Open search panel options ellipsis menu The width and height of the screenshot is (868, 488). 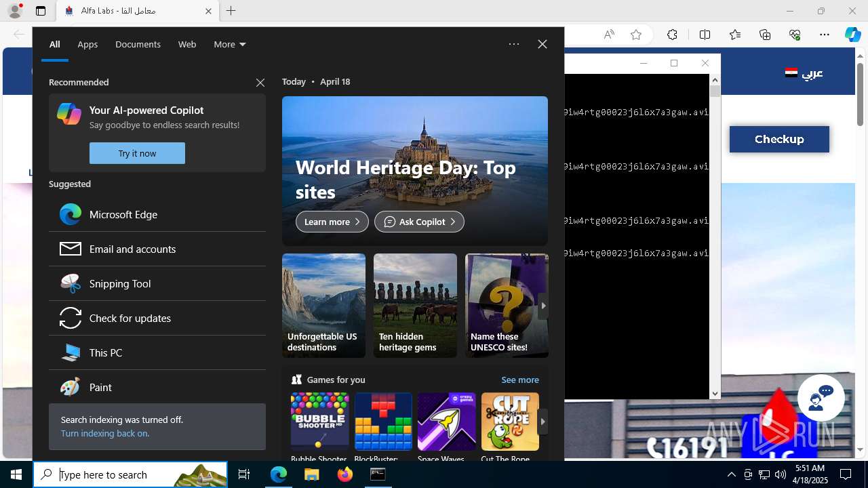click(x=514, y=44)
